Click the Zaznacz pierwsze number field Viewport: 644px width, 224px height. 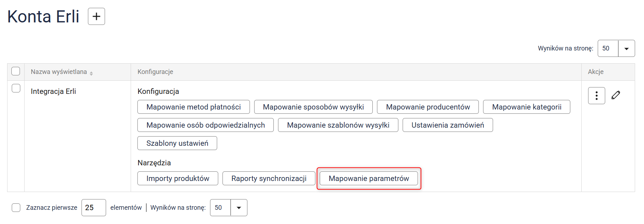click(94, 208)
